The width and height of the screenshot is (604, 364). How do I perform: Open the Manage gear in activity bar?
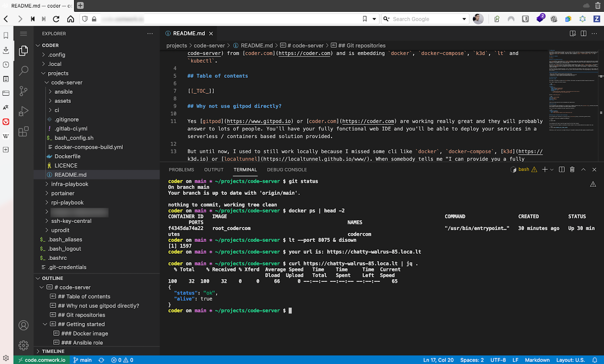pyautogui.click(x=23, y=346)
